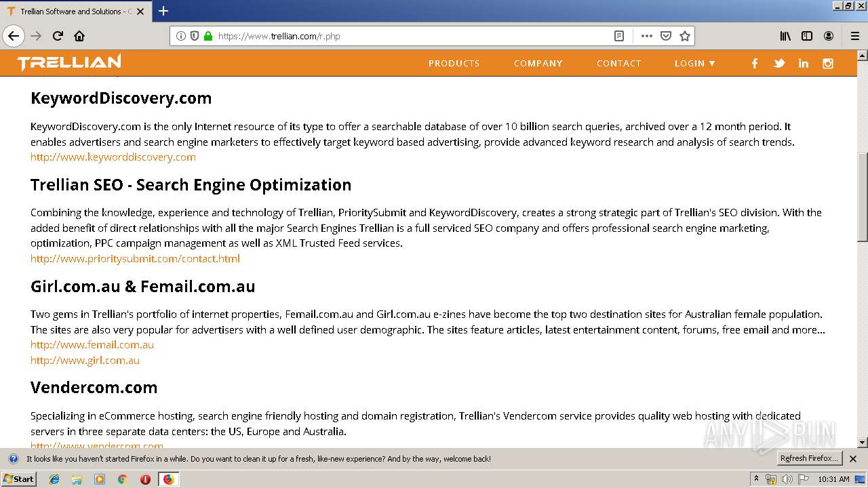The height and width of the screenshot is (488, 868).
Task: Open the prioritysubmit.com contact link
Action: [x=135, y=259]
